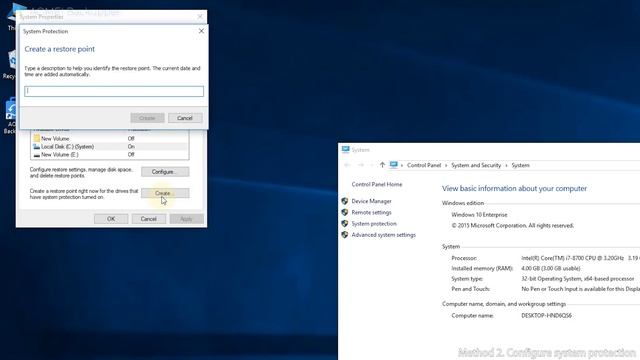This screenshot has height=360, width=640.
Task: Select Local Disk (C:) (System) drive row
Action: tap(109, 147)
